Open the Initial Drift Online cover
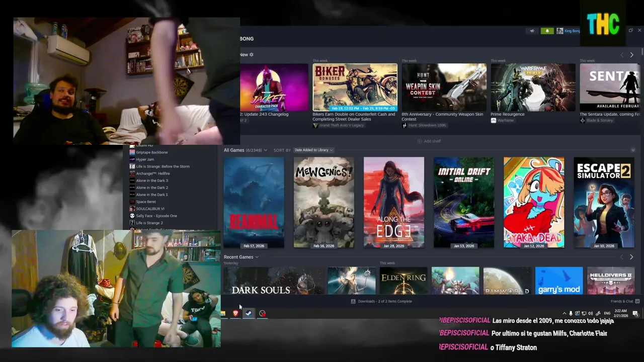 tap(464, 203)
